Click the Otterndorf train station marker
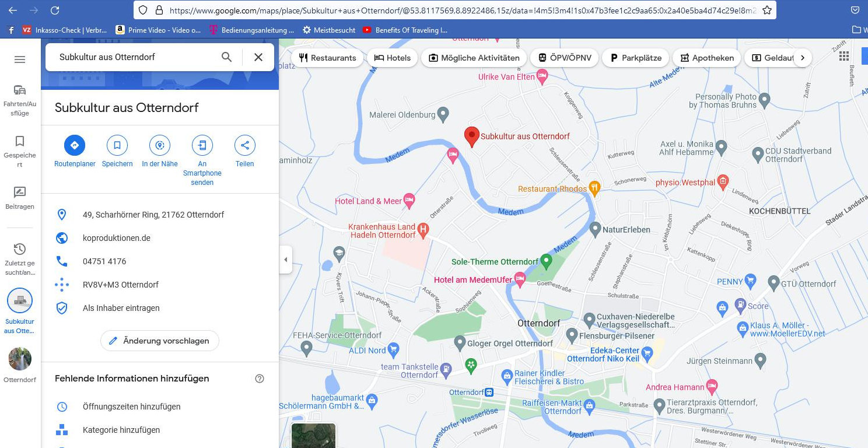 (x=489, y=393)
